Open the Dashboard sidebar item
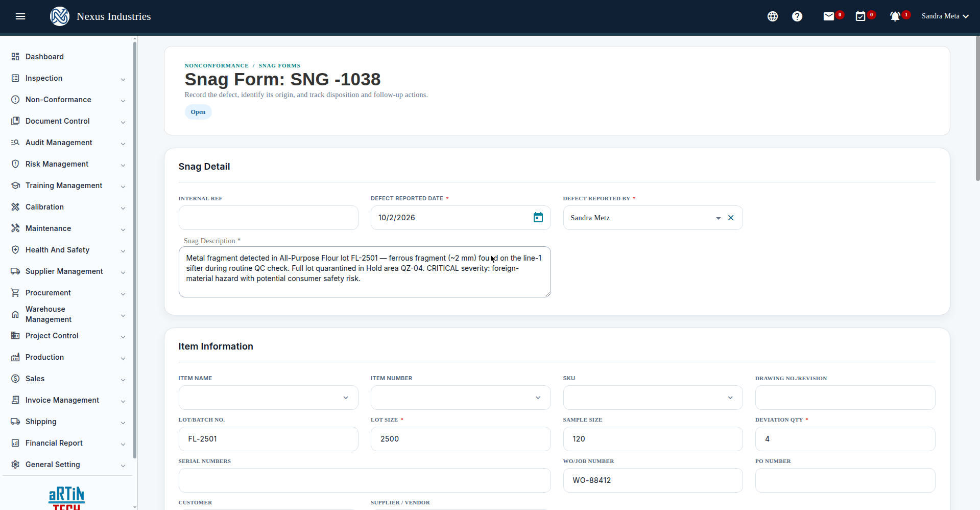Viewport: 980px width, 510px height. click(x=68, y=57)
